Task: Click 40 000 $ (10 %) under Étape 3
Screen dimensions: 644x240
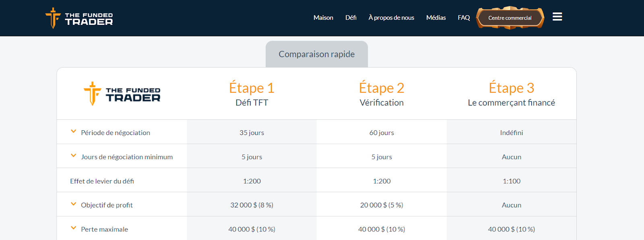Action: click(512, 229)
